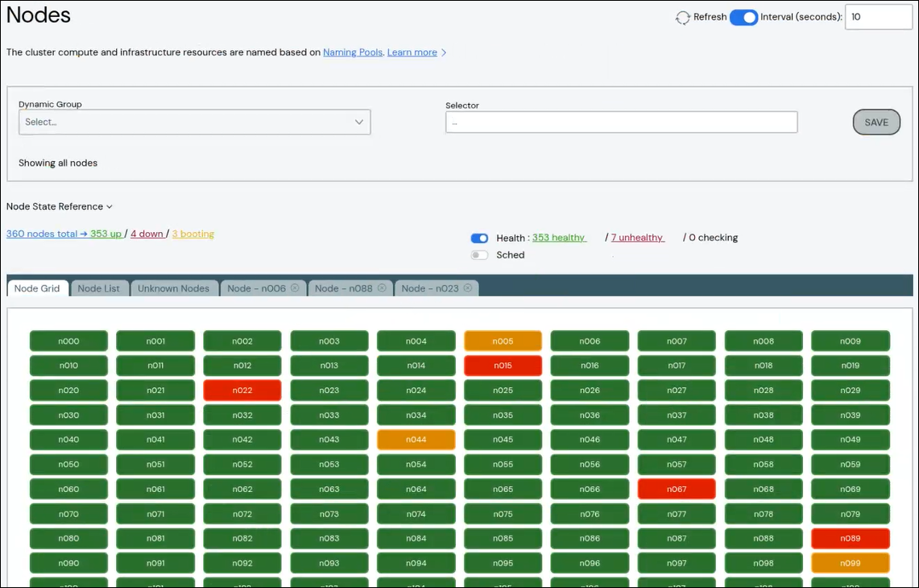Close the Node – n006 tab

(294, 288)
